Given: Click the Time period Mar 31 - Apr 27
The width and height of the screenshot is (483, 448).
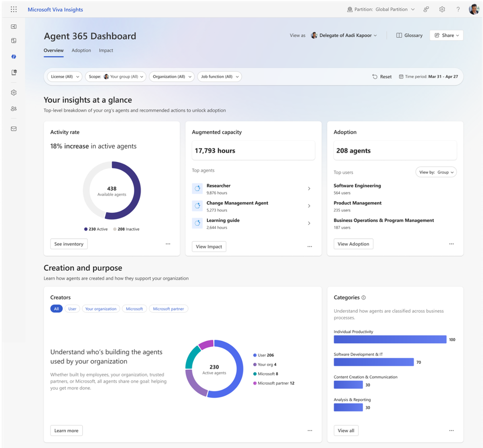Looking at the screenshot, I should coord(428,77).
